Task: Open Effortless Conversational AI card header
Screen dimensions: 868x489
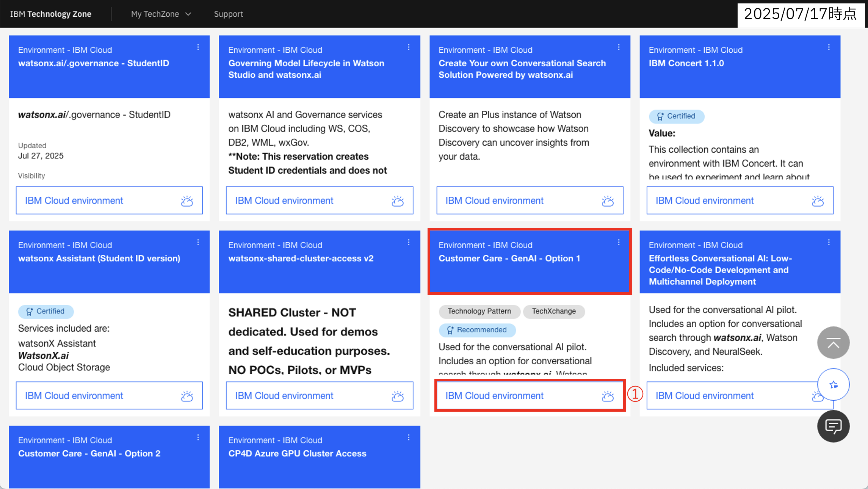Action: tap(720, 270)
